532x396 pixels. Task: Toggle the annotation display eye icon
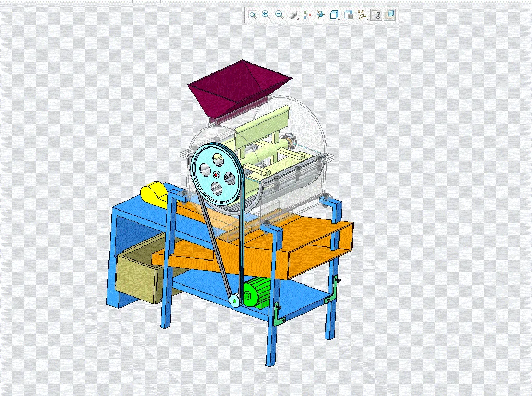[x=376, y=15]
